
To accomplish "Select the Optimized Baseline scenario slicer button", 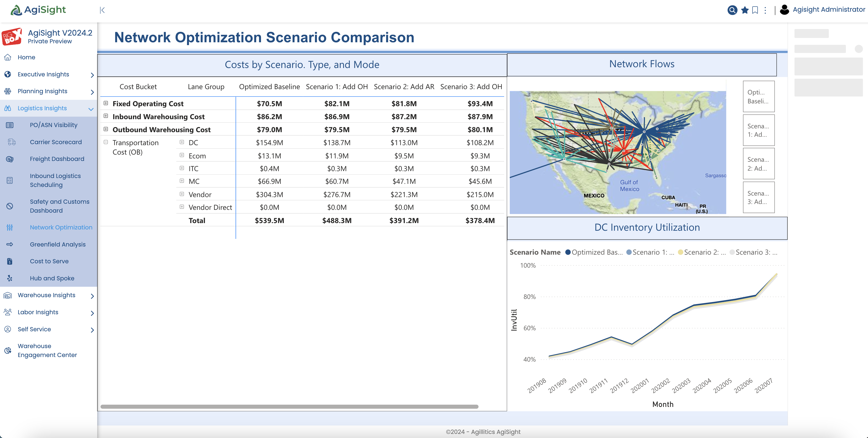I will [x=759, y=97].
